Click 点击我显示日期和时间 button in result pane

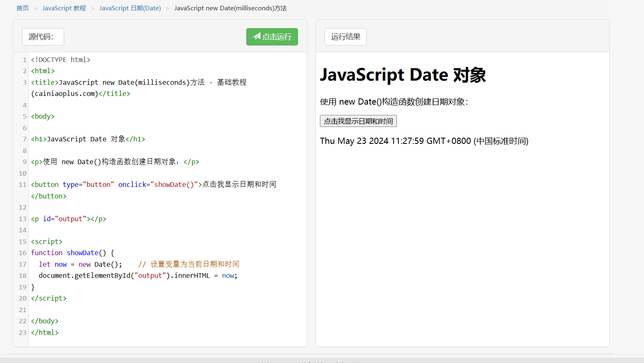click(x=358, y=121)
